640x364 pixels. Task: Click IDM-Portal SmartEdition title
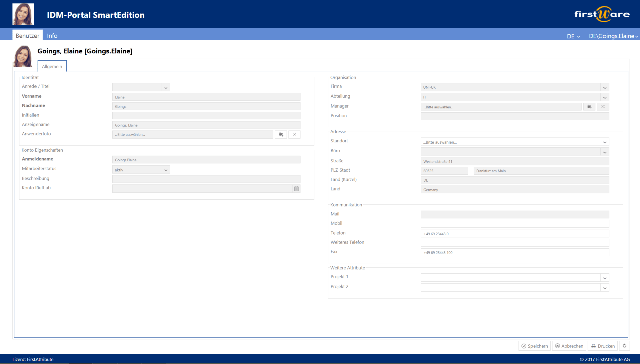tap(95, 15)
